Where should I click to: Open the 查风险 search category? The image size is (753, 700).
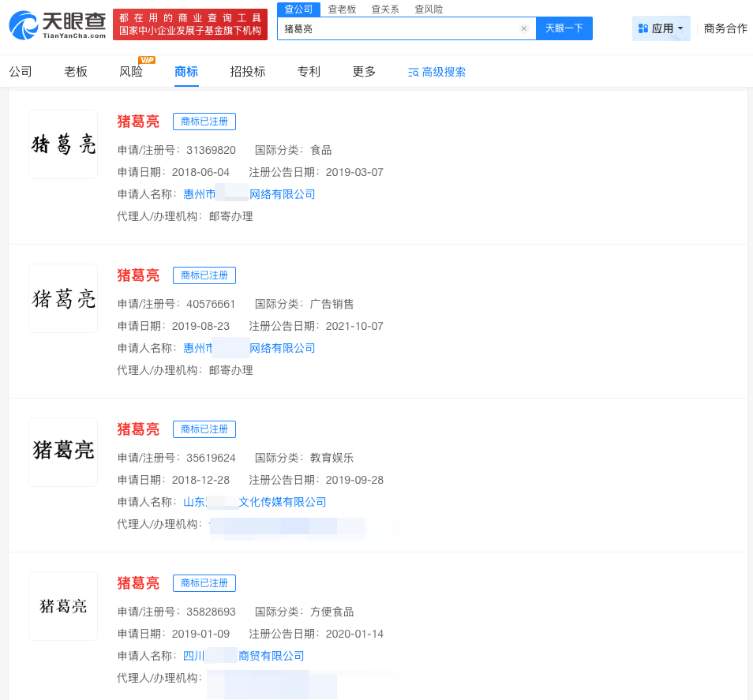pos(427,9)
